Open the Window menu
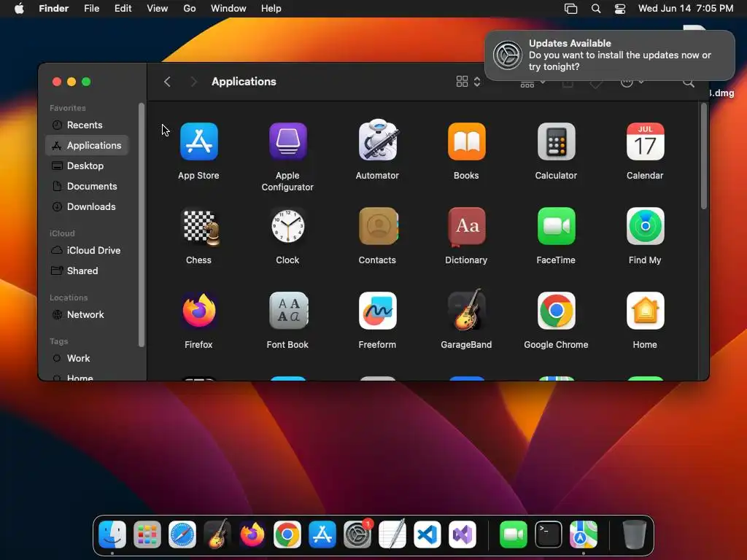 [x=228, y=9]
